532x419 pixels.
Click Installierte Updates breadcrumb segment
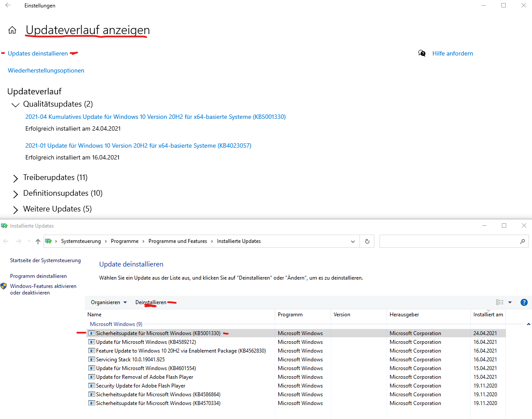point(239,241)
